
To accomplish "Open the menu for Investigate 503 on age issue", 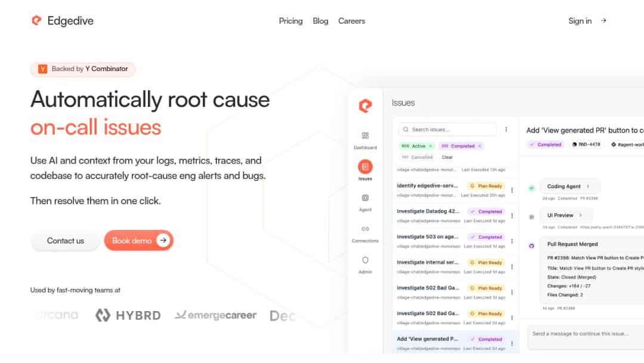I will point(512,241).
